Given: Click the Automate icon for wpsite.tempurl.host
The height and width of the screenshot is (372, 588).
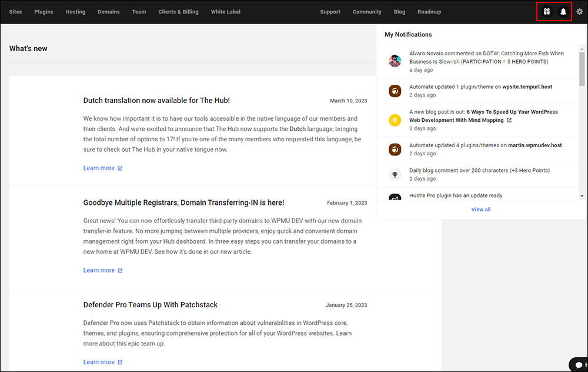Looking at the screenshot, I should point(395,91).
